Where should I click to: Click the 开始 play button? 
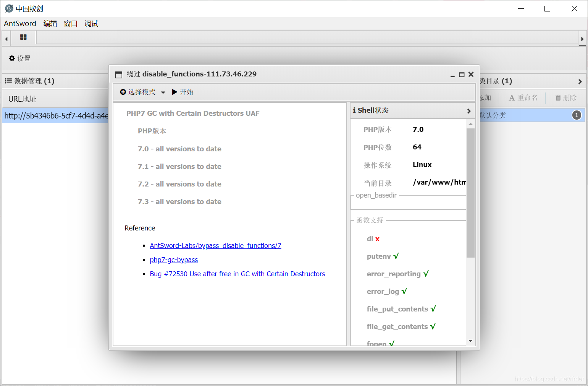[x=183, y=92]
